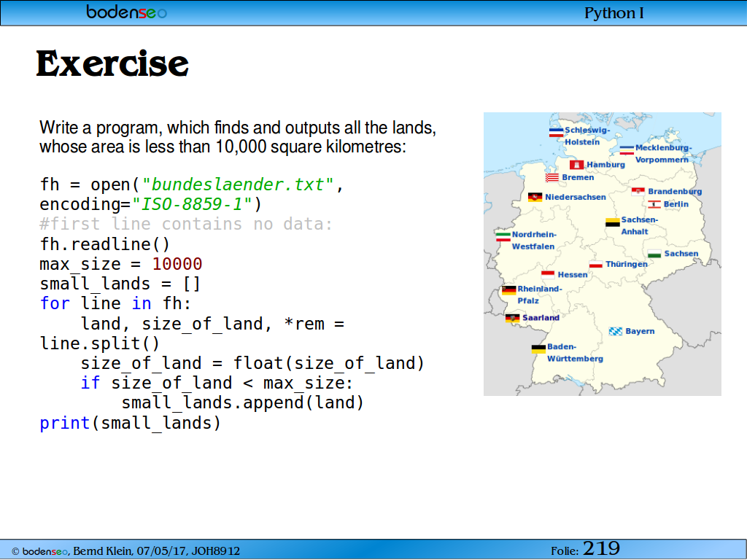Click the 'for' keyword in the loop
Viewport: 747px width, 560px height.
(55, 303)
